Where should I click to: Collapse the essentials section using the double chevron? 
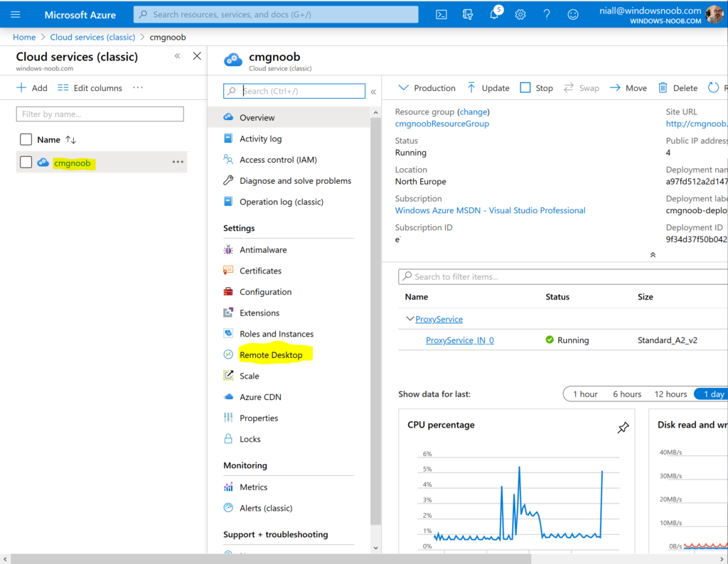653,255
